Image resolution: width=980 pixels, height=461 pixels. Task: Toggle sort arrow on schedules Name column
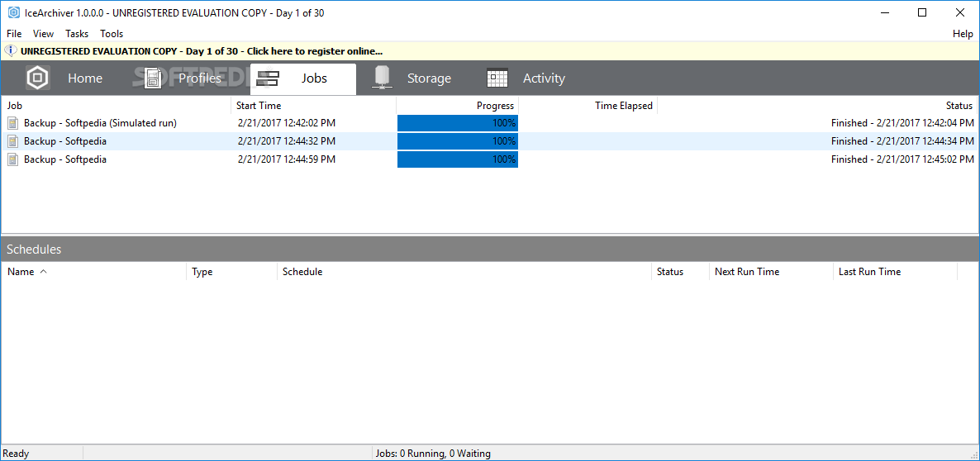click(43, 272)
